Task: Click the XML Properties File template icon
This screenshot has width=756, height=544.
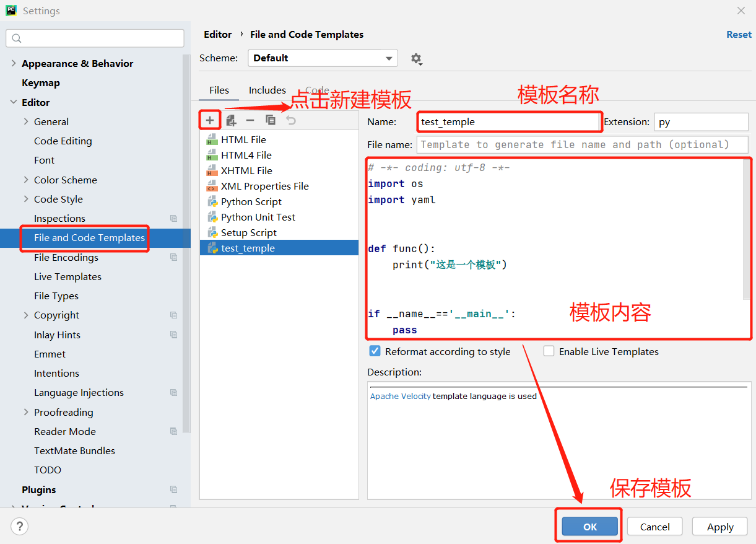Action: pos(212,186)
